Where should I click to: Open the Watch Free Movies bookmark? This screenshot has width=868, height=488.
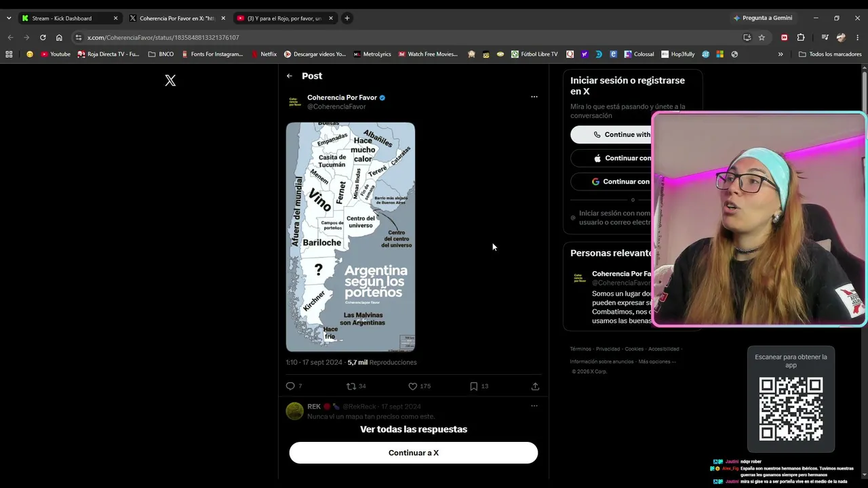click(428, 54)
